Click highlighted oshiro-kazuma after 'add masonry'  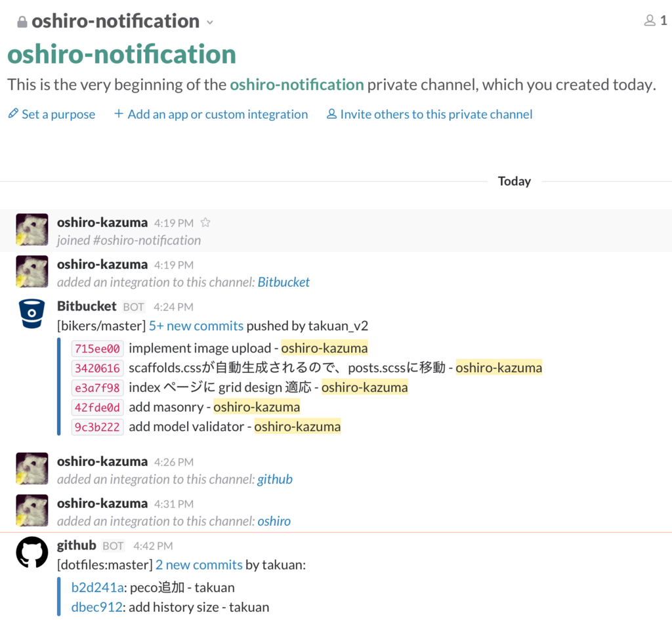click(257, 407)
